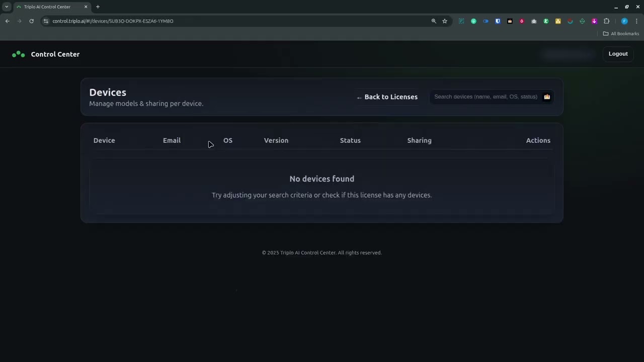This screenshot has width=644, height=362.
Task: Go back using the browser back arrow
Action: pos(7,21)
